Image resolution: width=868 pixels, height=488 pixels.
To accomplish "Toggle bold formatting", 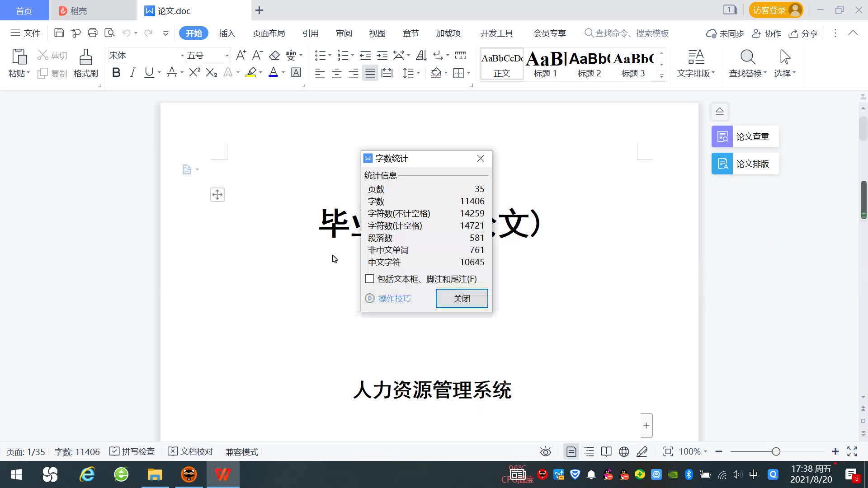I will pyautogui.click(x=116, y=73).
